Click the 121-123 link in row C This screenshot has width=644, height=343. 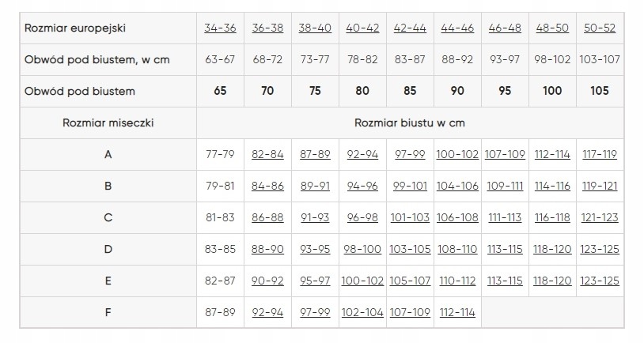(600, 217)
